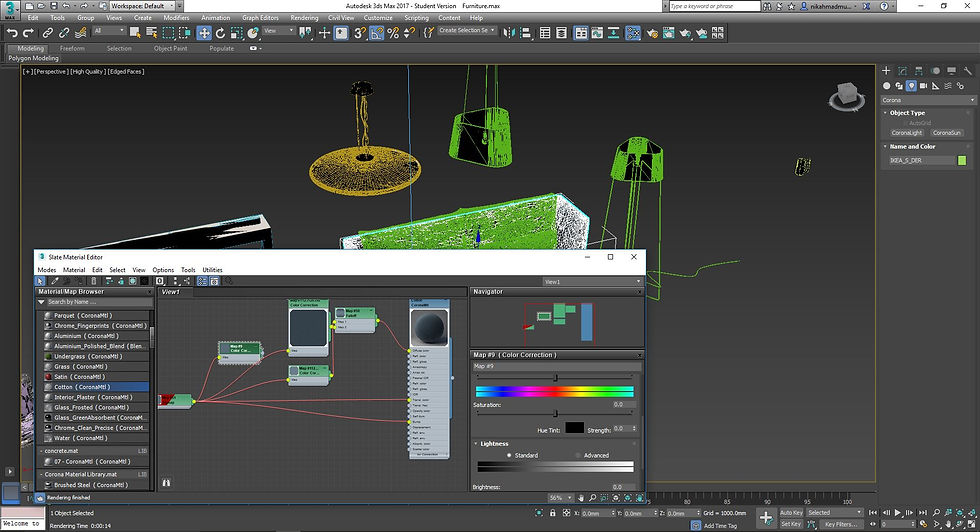Click the Undo arrow in main toolbar
The image size is (980, 532).
(12, 33)
